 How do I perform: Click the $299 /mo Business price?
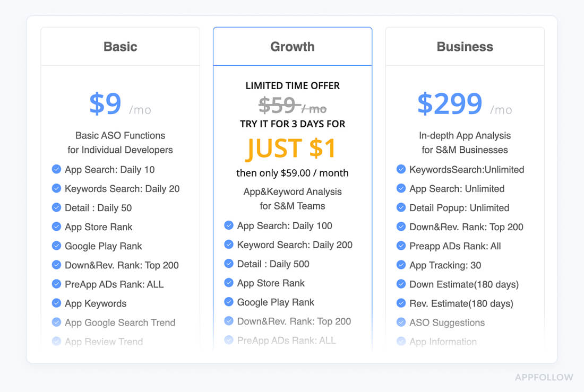(x=465, y=104)
